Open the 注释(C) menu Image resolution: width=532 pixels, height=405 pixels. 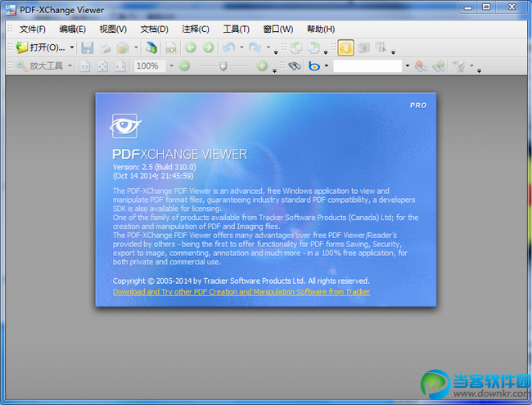(x=196, y=29)
